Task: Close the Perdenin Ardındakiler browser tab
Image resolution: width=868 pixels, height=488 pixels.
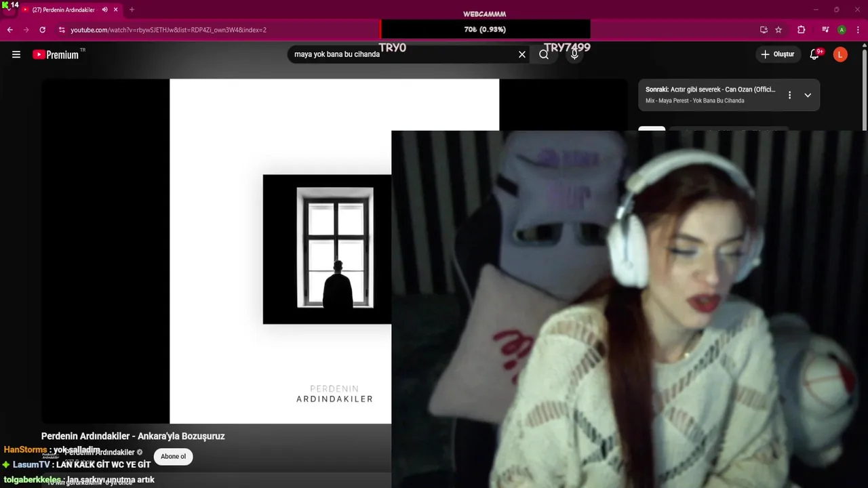Action: click(x=115, y=9)
